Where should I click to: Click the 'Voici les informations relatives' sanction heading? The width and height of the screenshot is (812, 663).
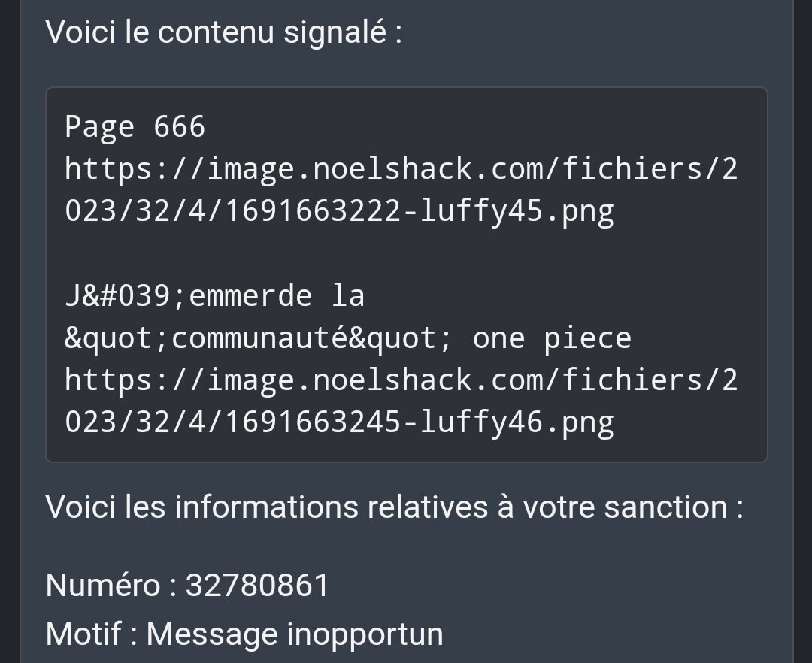tap(395, 507)
